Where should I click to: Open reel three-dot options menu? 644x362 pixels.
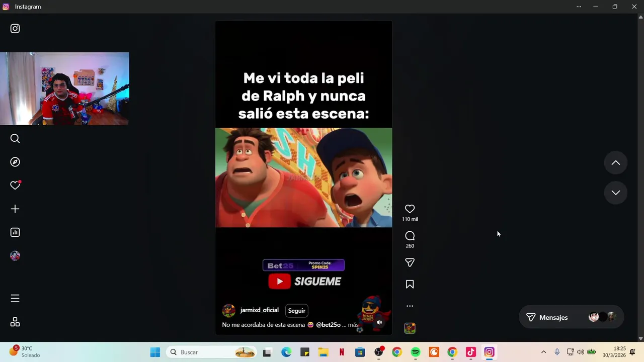click(410, 306)
